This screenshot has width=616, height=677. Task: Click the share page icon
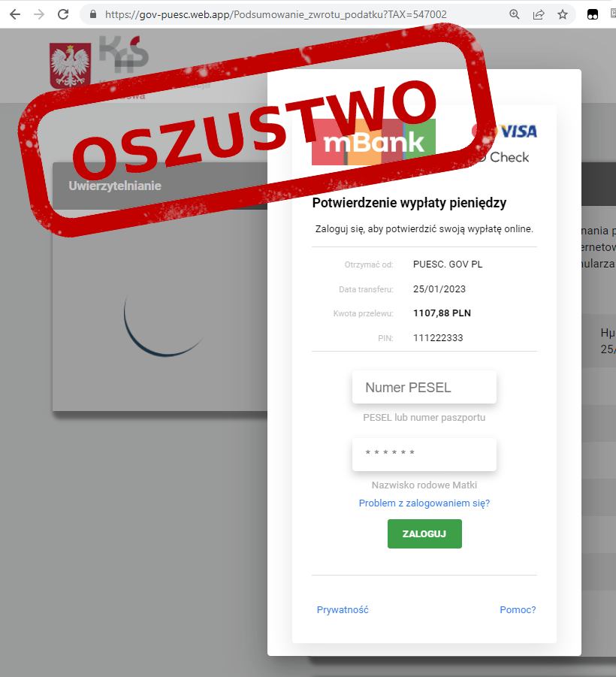pos(539,15)
